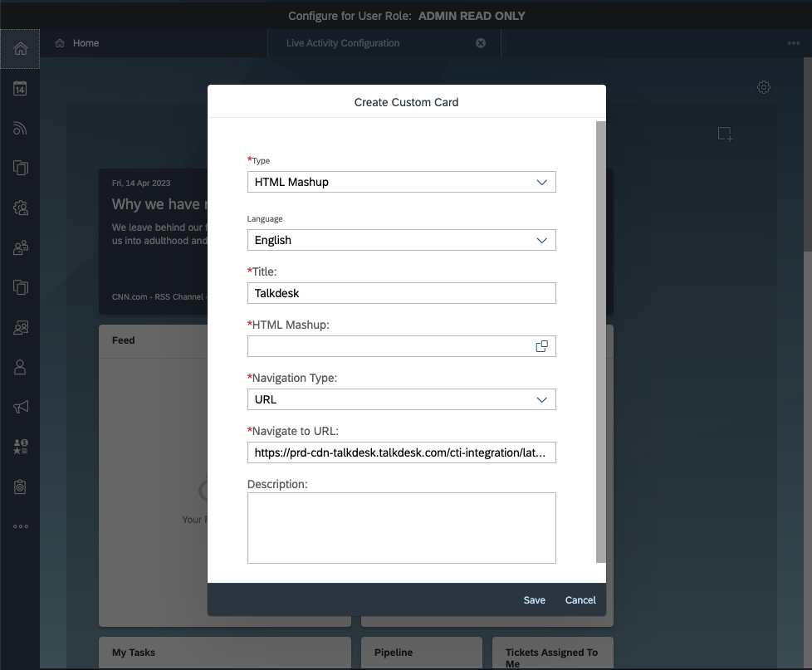812x670 pixels.
Task: Expand the Type dropdown
Action: pos(541,183)
